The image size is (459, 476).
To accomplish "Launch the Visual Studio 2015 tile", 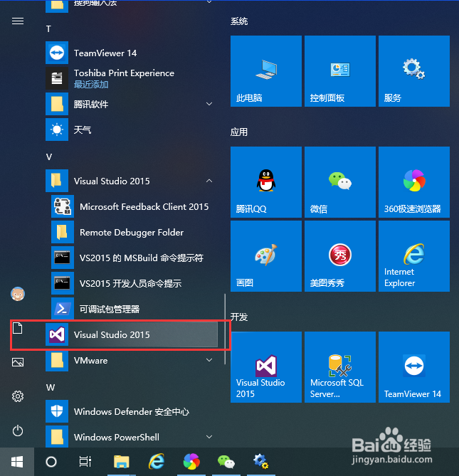I will click(x=266, y=367).
